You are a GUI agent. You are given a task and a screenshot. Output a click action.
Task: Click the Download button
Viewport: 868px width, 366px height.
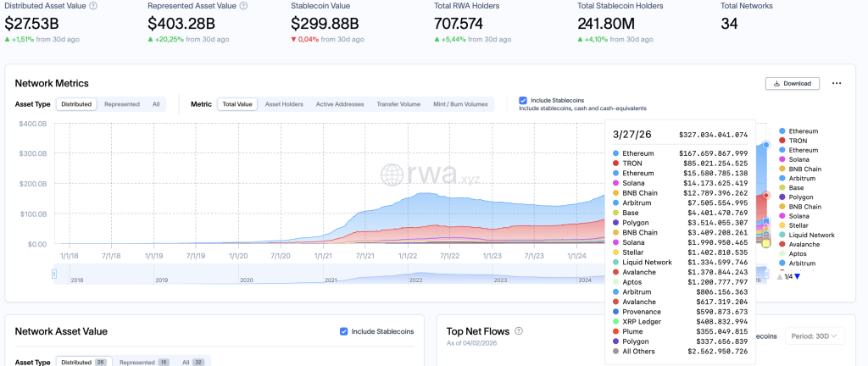[793, 84]
